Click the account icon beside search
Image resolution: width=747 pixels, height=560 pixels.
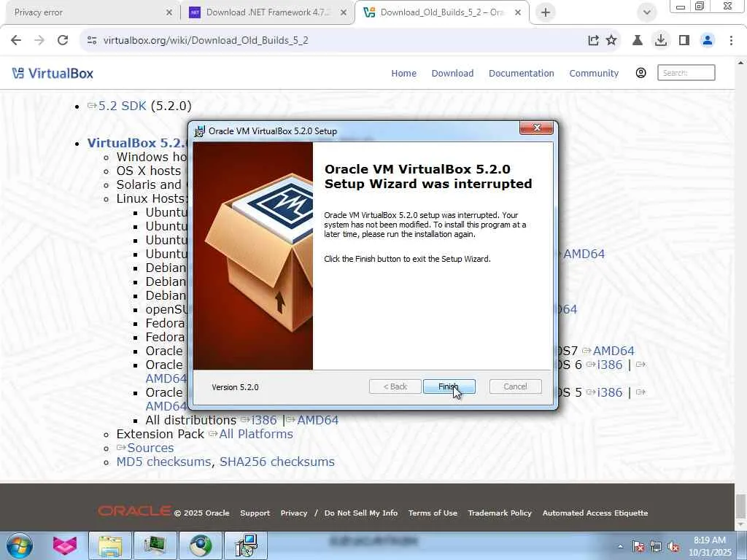click(x=640, y=73)
